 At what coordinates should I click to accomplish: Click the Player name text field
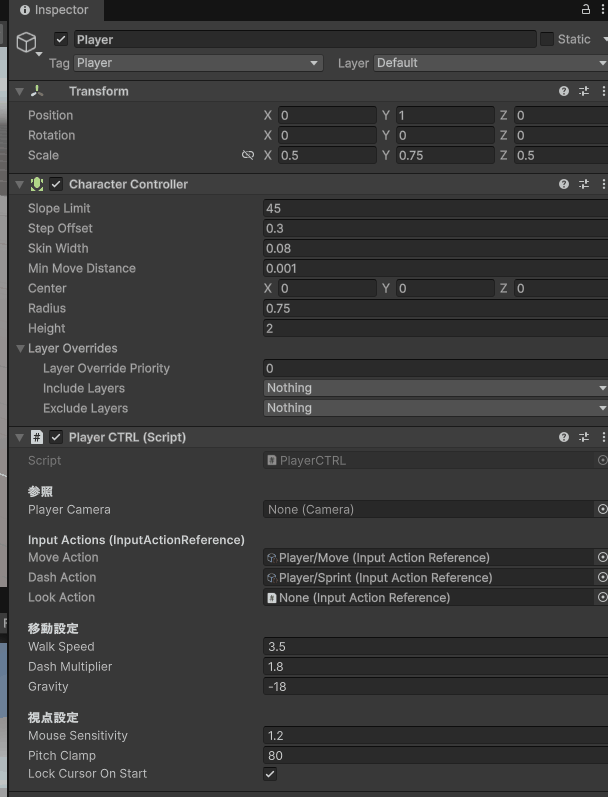point(304,39)
